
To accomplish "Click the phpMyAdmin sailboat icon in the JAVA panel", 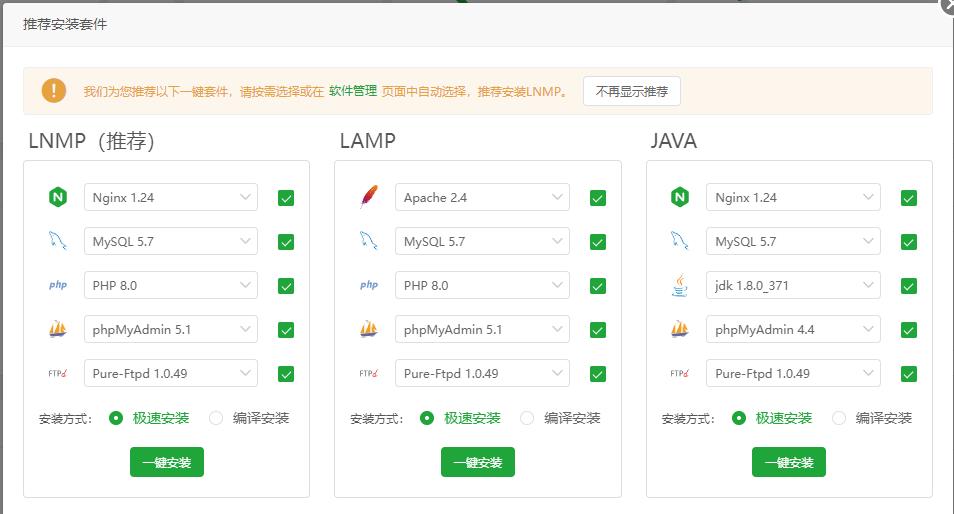I will coord(680,329).
